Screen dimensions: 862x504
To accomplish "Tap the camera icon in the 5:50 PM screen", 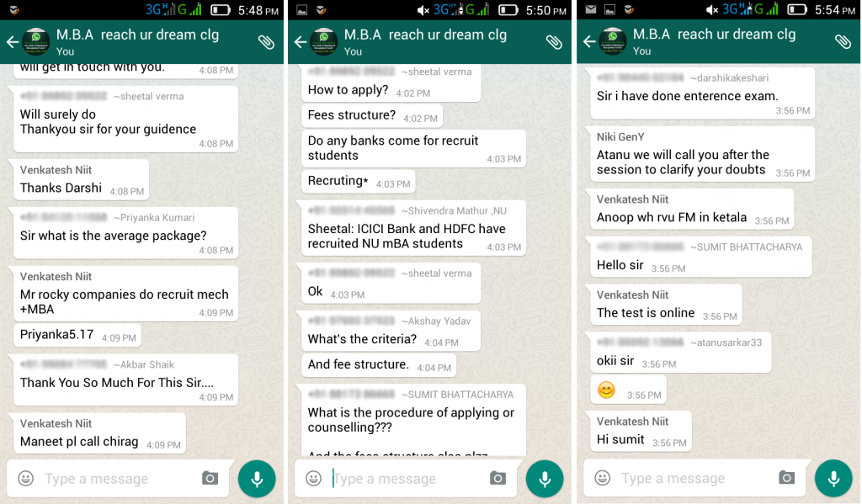I will click(498, 478).
